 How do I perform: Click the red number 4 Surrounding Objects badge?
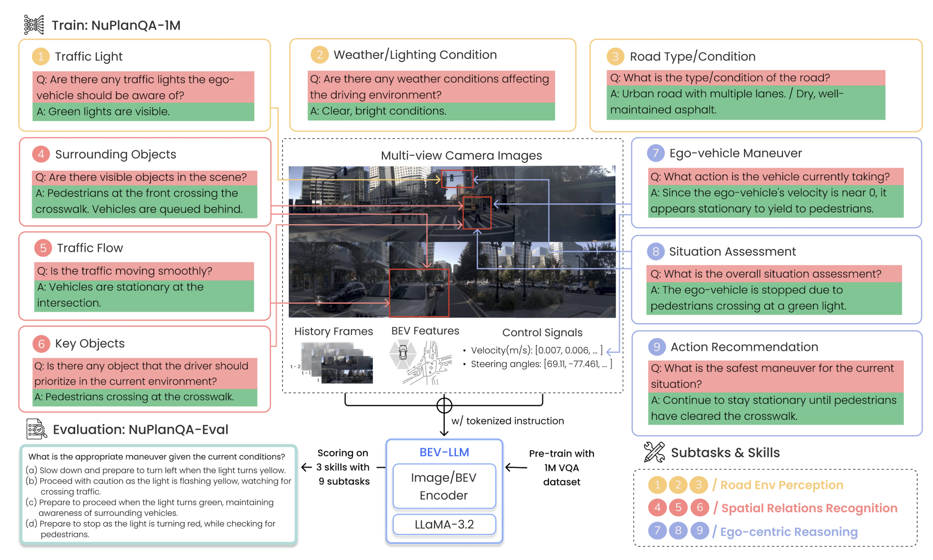pos(41,154)
